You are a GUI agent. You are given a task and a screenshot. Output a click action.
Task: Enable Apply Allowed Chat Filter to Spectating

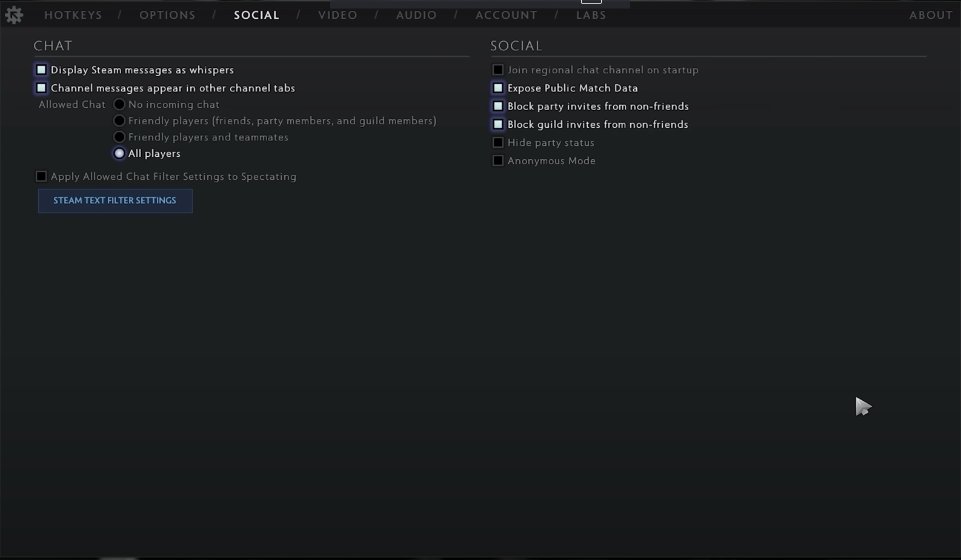(41, 177)
